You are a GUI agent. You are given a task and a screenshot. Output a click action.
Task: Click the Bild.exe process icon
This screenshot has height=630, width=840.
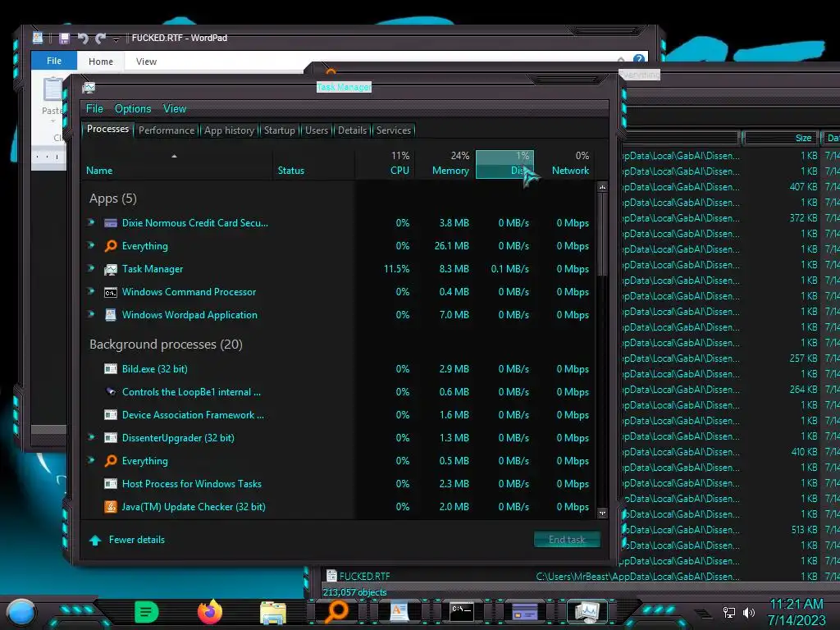pyautogui.click(x=111, y=368)
